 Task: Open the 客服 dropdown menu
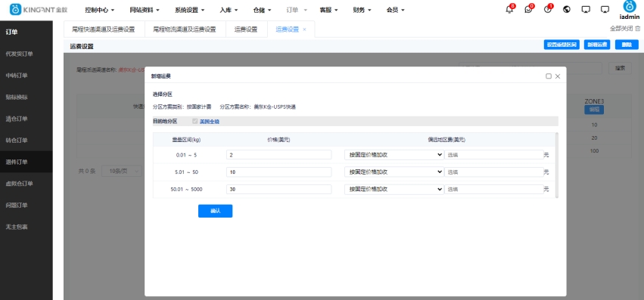pos(329,10)
